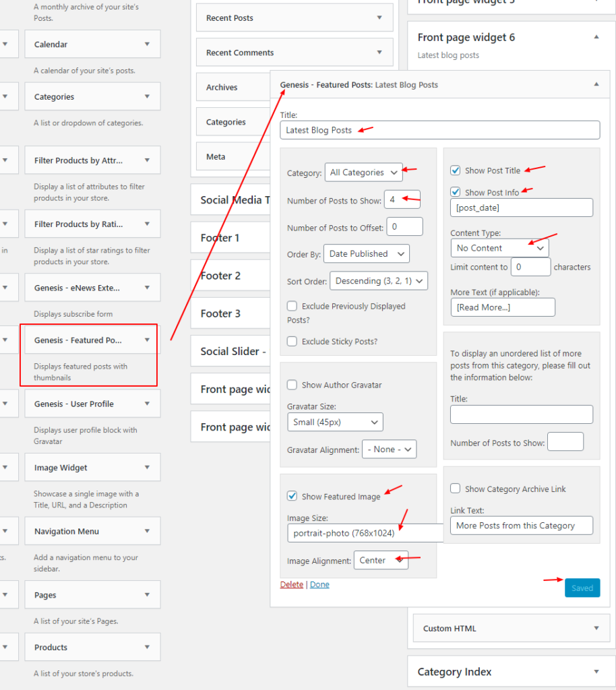
Task: Collapse the Genesis - Featured Posts widget panel
Action: [596, 84]
